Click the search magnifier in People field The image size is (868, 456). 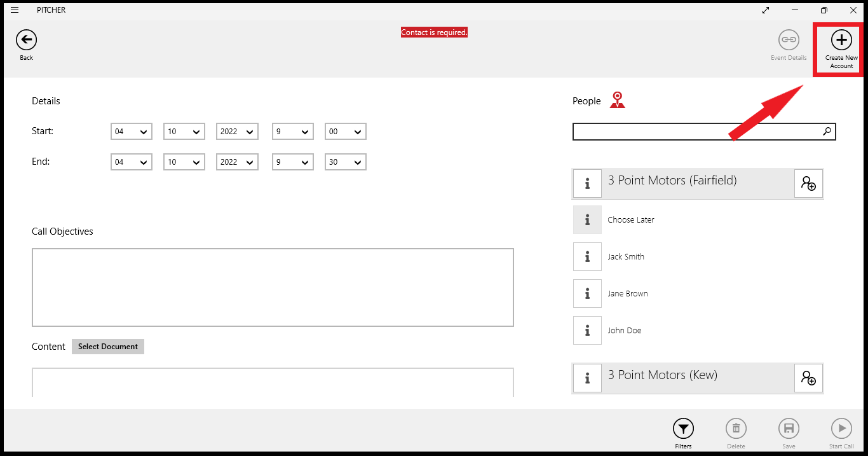[x=826, y=131]
